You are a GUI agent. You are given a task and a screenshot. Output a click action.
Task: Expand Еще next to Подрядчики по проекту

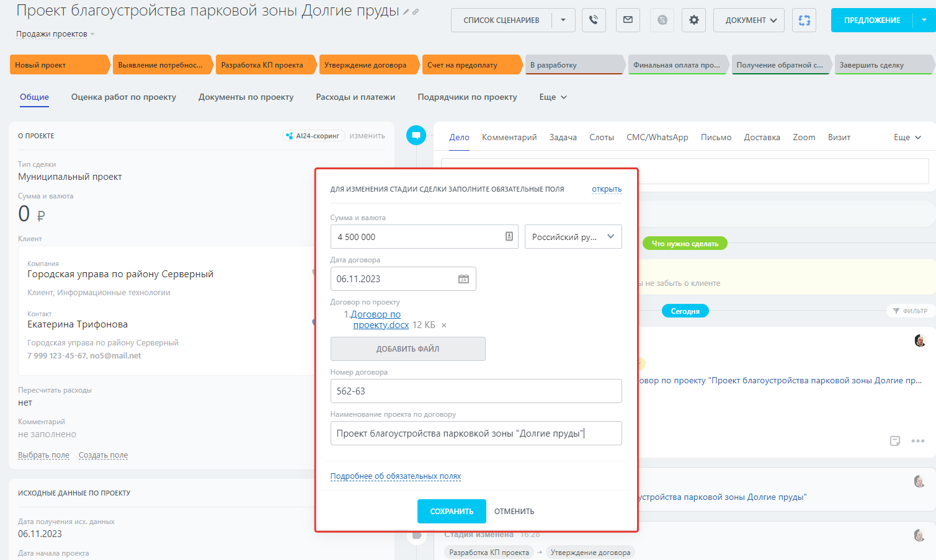tap(553, 97)
